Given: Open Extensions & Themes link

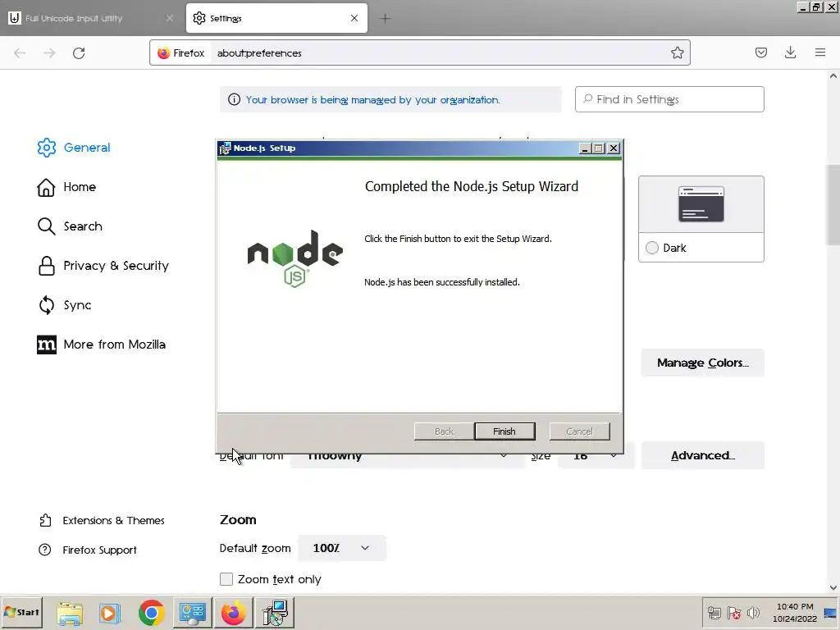Looking at the screenshot, I should 101,520.
